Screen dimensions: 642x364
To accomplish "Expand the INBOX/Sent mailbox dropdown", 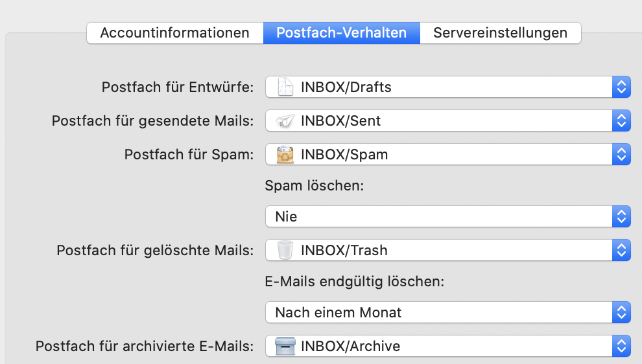I will 447,120.
